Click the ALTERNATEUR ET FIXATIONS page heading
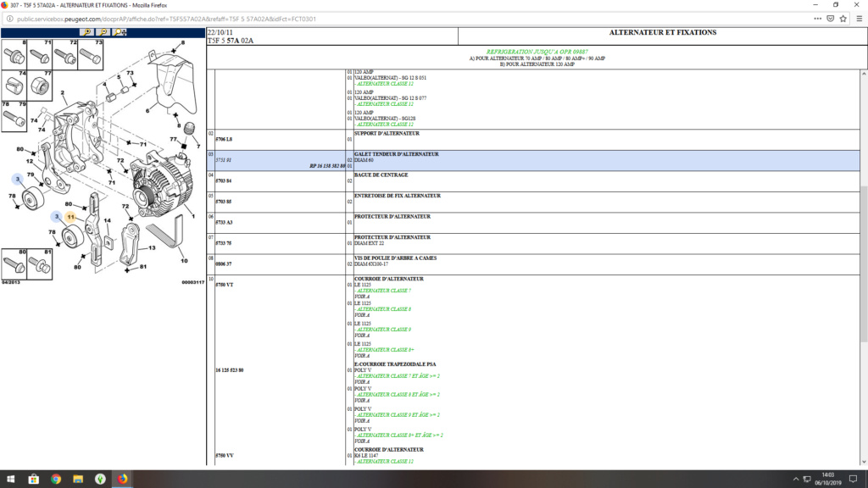This screenshot has width=868, height=488. point(663,33)
